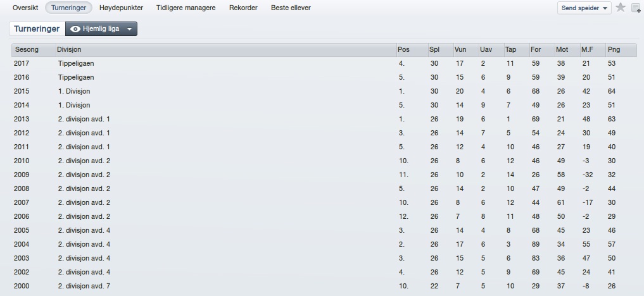Viewport: 644px width, 296px height.
Task: Open the Tidligere managere tab
Action: point(186,8)
